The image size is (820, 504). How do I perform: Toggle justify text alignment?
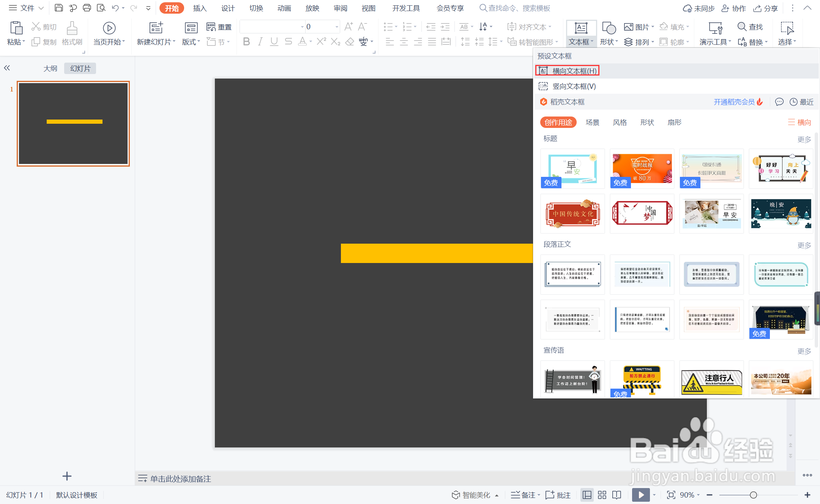click(432, 42)
